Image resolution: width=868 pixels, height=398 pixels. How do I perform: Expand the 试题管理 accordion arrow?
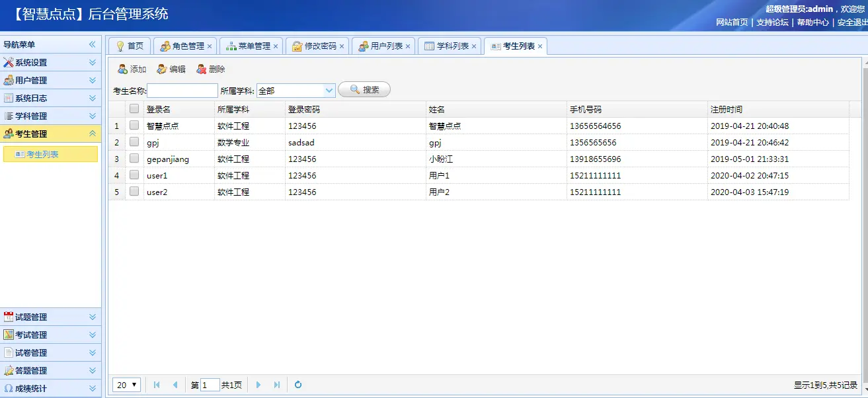coord(93,317)
